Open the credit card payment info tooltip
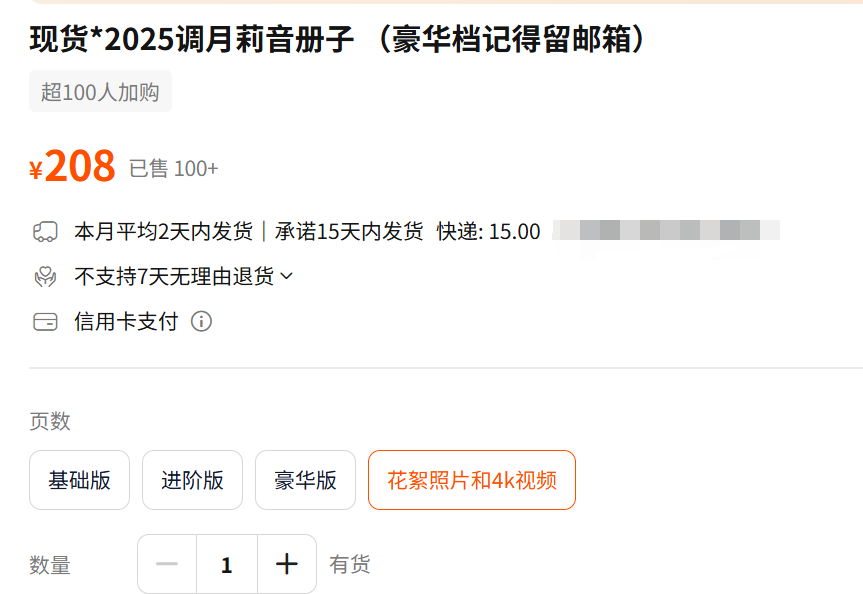This screenshot has width=863, height=594. pyautogui.click(x=201, y=322)
